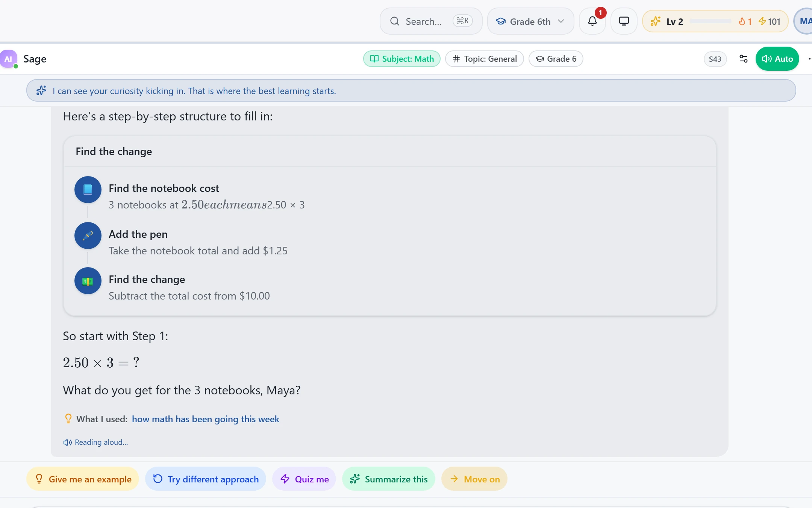This screenshot has height=508, width=812.
Task: Click the Search field
Action: [431, 21]
